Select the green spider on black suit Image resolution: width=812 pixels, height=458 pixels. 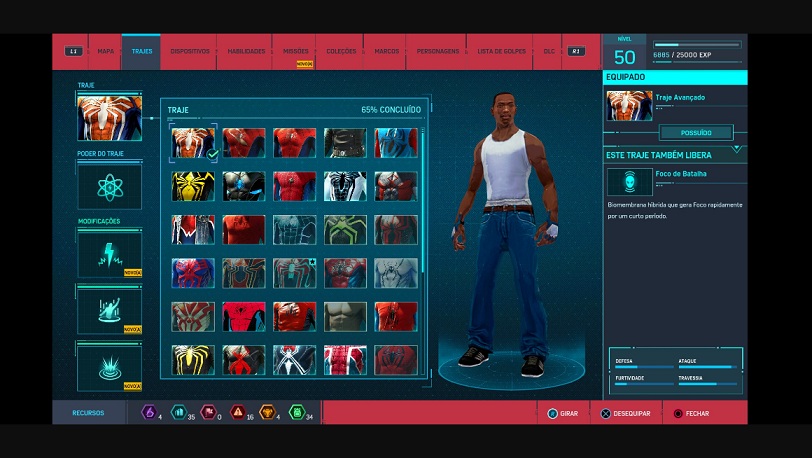[345, 230]
